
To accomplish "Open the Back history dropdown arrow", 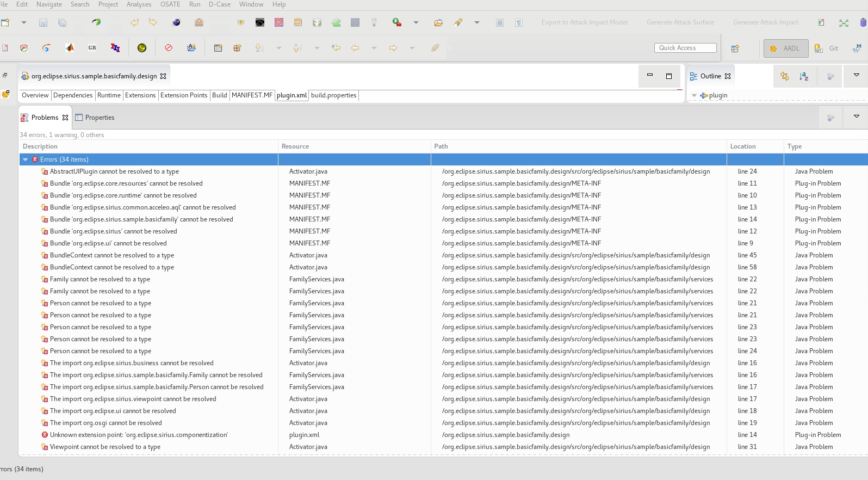I will coord(374,48).
